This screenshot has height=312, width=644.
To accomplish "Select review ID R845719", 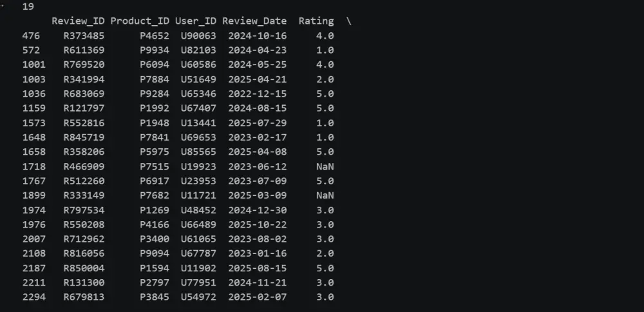I will (x=84, y=137).
